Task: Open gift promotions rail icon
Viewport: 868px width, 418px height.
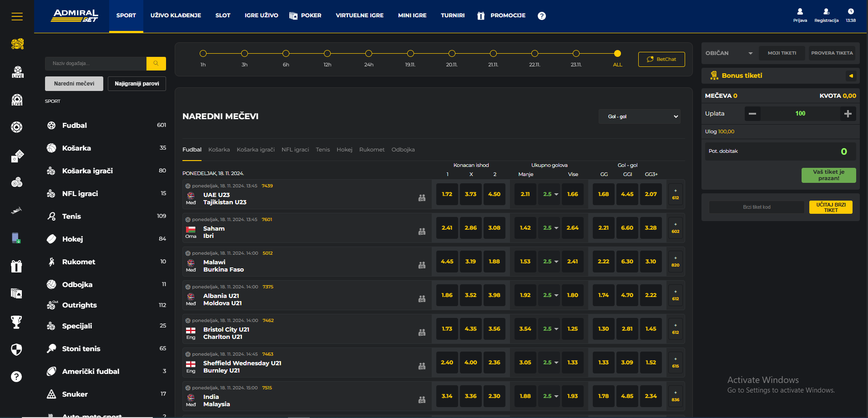Action: click(x=16, y=266)
